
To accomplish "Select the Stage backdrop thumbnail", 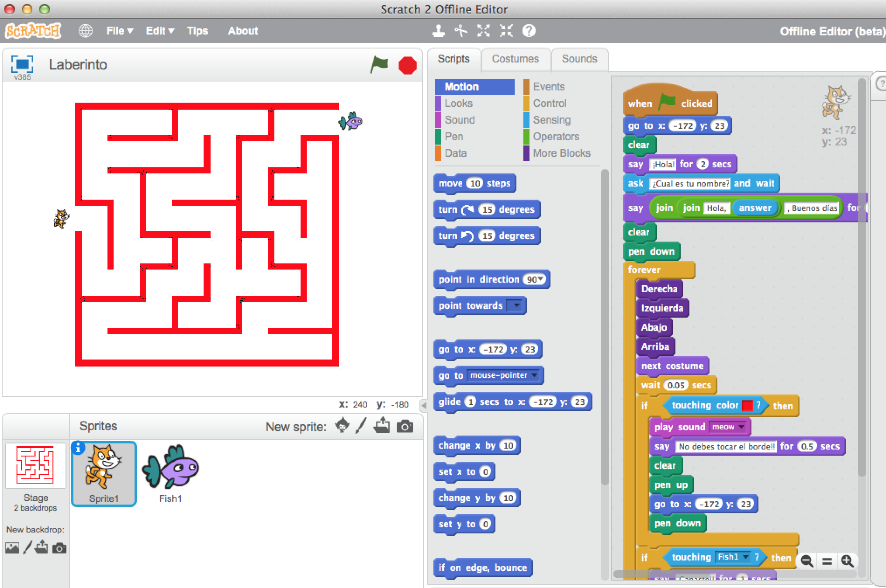I will coord(35,465).
